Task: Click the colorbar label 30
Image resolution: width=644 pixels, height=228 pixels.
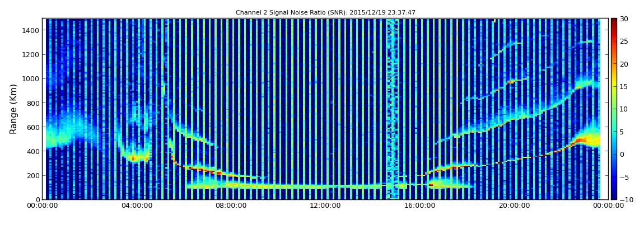Action: 624,19
